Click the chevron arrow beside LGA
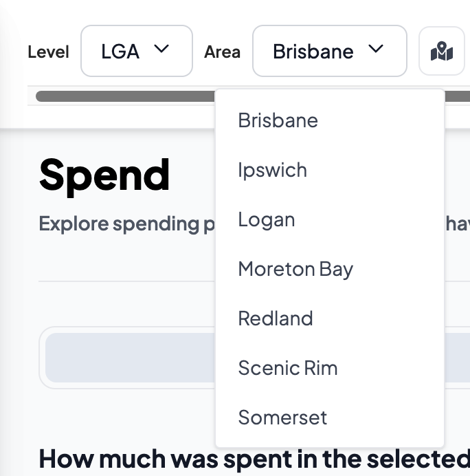The width and height of the screenshot is (470, 476). point(162,50)
